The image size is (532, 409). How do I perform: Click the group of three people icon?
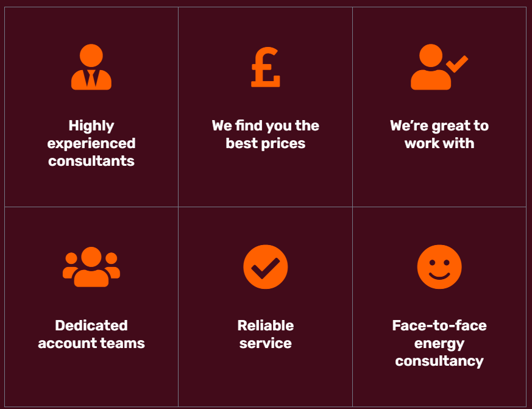91,267
